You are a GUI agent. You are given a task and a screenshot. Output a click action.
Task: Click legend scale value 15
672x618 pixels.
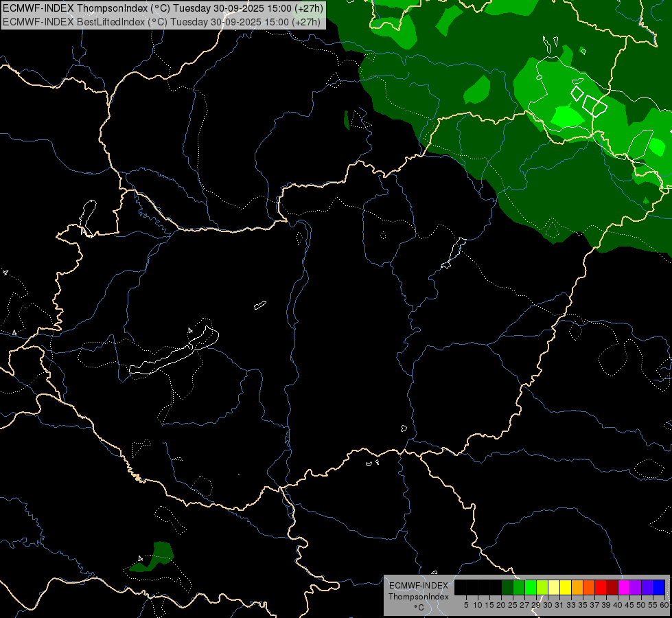coord(489,605)
